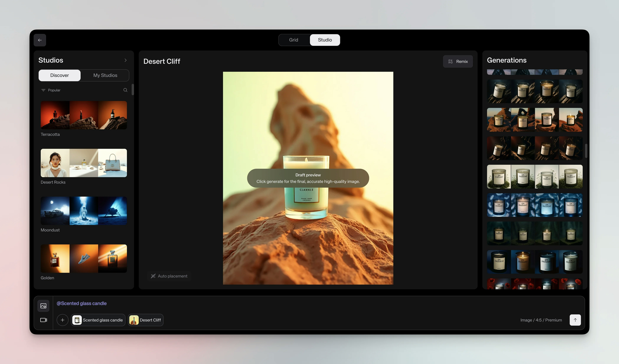Select image mode icon in prompt bar

(x=44, y=306)
